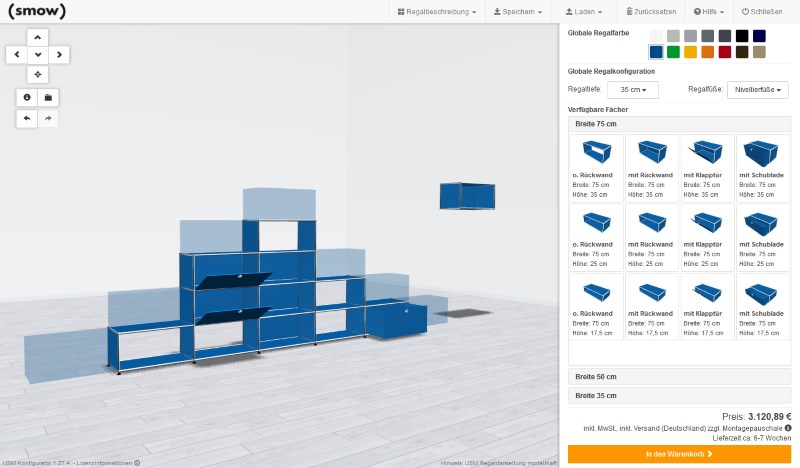The height and width of the screenshot is (468, 800).
Task: Click the left arrow camera control
Action: (17, 55)
